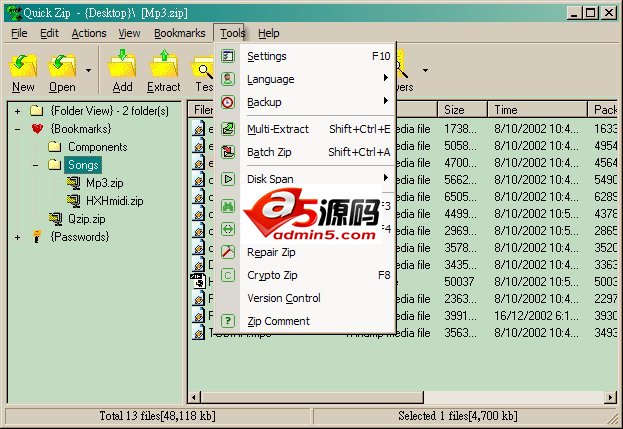Select the Songs bookmark folder

[x=83, y=165]
